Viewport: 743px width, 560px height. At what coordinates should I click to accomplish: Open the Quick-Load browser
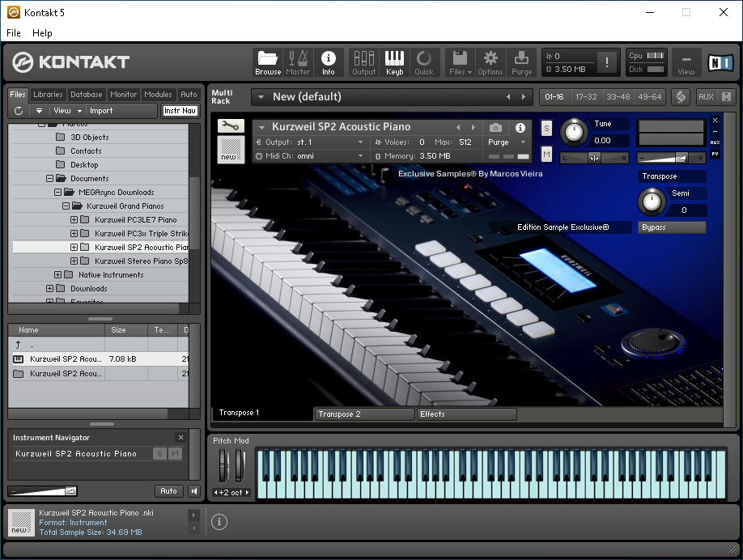[x=424, y=62]
